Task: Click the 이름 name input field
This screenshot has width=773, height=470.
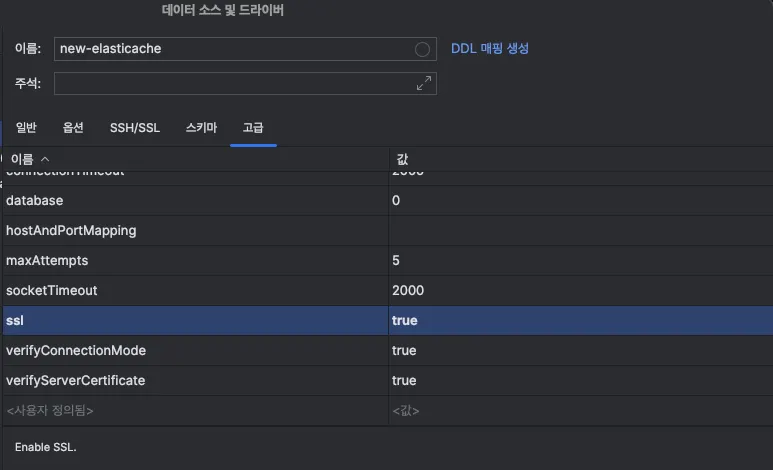Action: (x=235, y=49)
